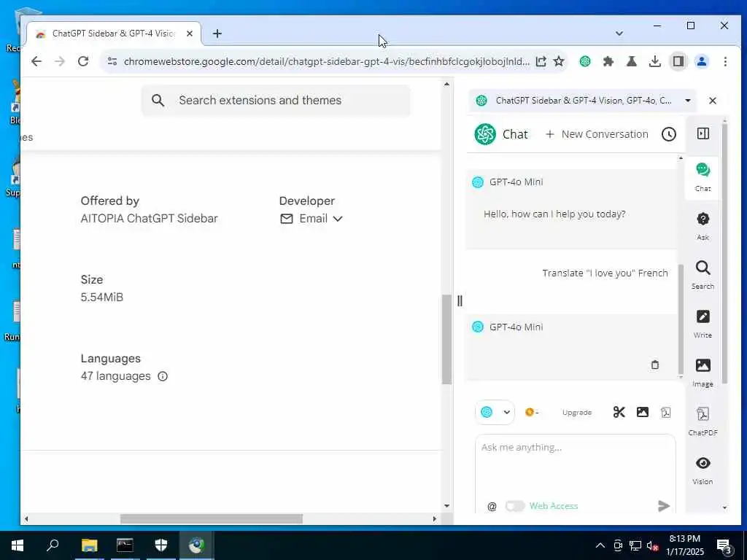Open Windows taskbar search
747x560 pixels.
[53, 545]
